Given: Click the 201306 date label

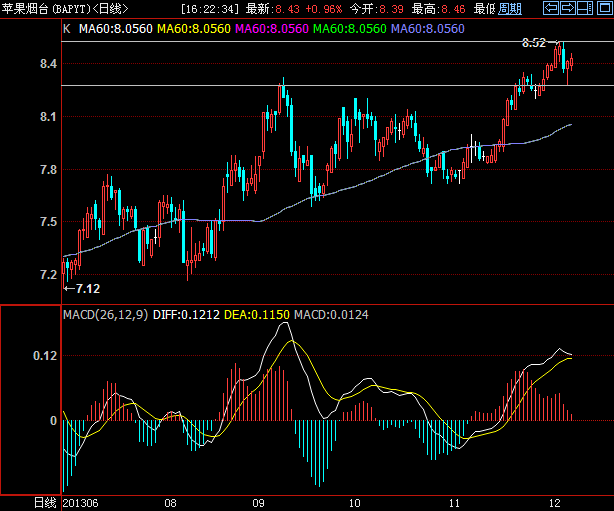Looking at the screenshot, I should tap(80, 503).
